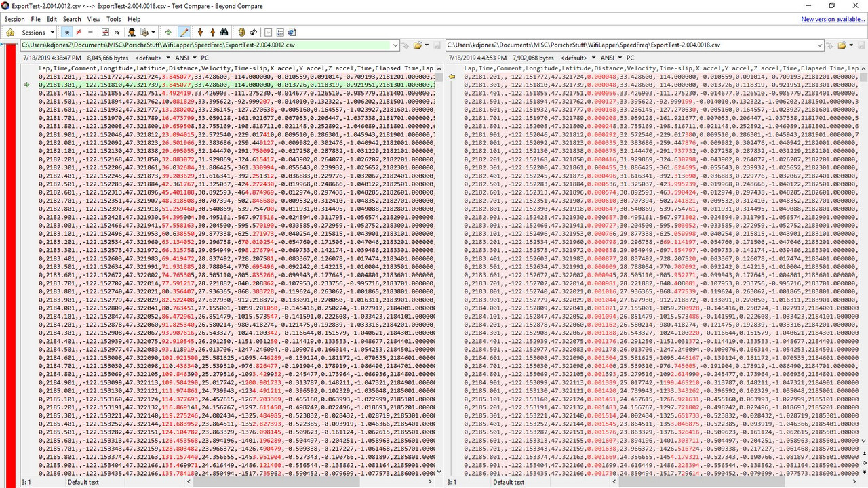The image size is (868, 488).
Task: Open the Tools menu
Action: (x=114, y=19)
